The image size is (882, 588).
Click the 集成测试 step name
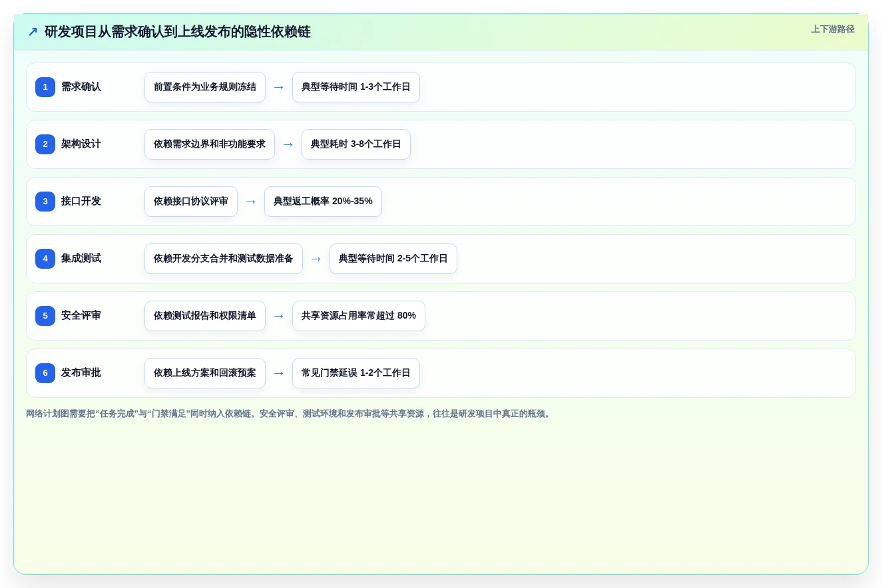pos(81,259)
